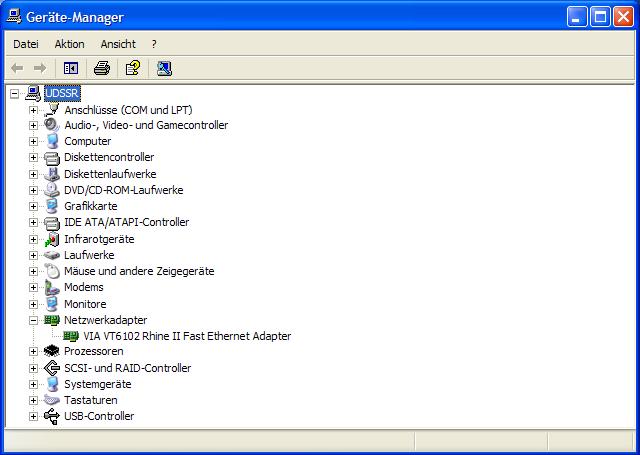Expand the Diskettencontroller node

(x=33, y=158)
